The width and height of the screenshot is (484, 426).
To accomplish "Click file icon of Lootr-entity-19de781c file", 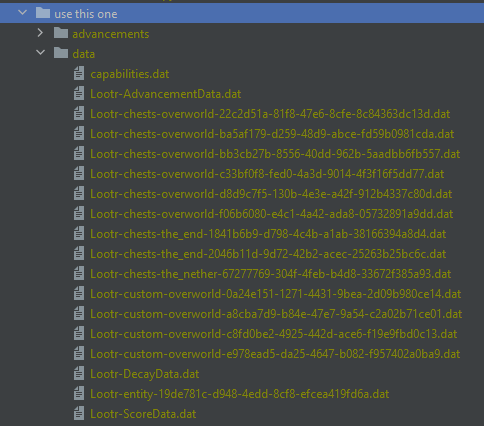I will 79,393.
